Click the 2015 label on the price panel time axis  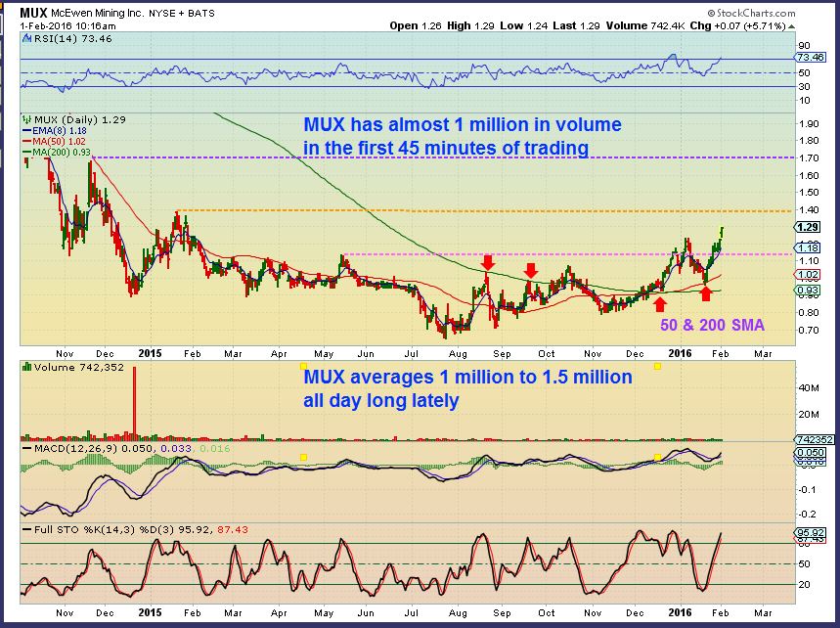coord(150,354)
